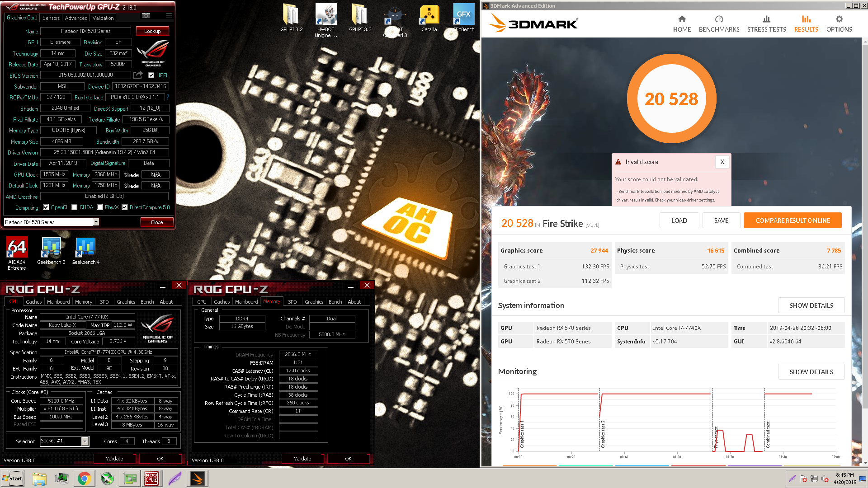Select the Results tab in 3DMark
The width and height of the screenshot is (868, 488).
point(806,24)
